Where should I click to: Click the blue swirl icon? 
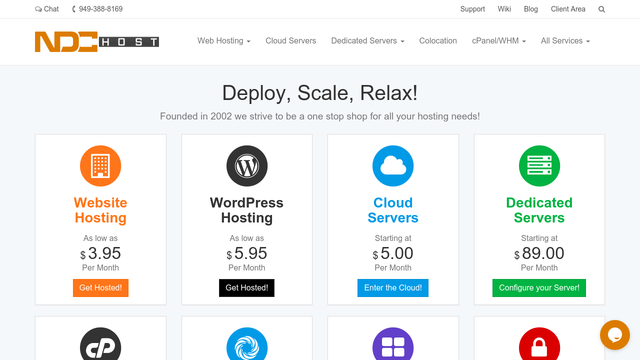247,344
